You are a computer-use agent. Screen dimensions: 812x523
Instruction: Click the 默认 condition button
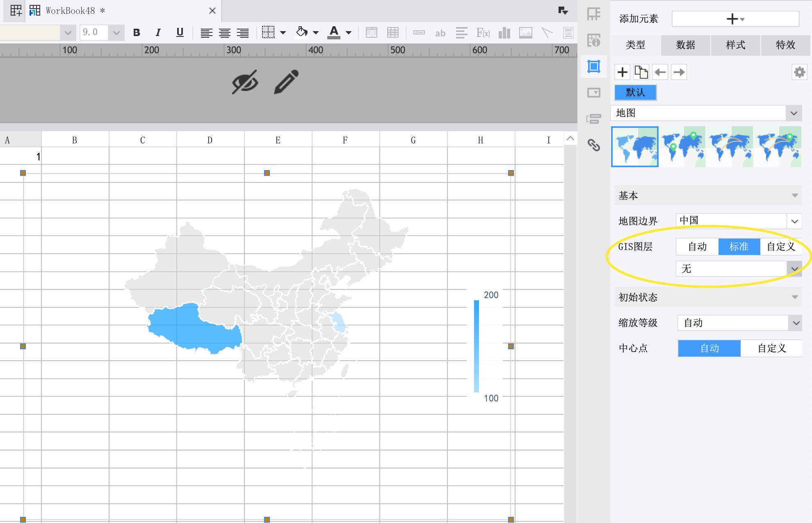pos(635,92)
